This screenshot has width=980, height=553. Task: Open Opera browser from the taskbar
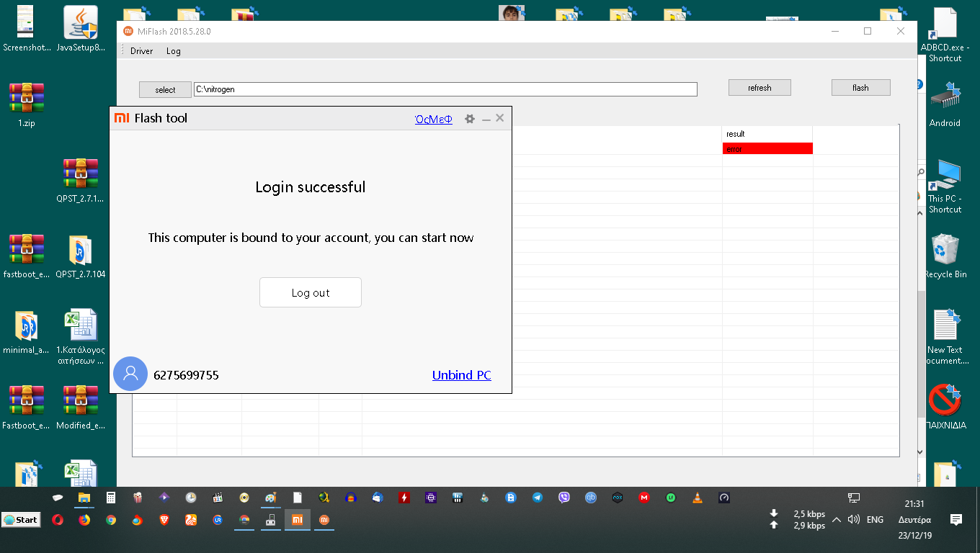[x=58, y=520]
